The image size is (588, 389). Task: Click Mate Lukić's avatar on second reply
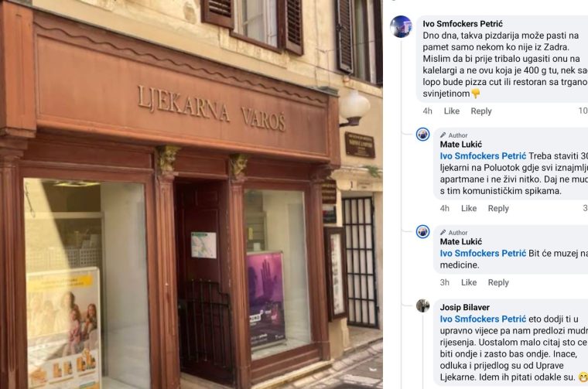422,231
